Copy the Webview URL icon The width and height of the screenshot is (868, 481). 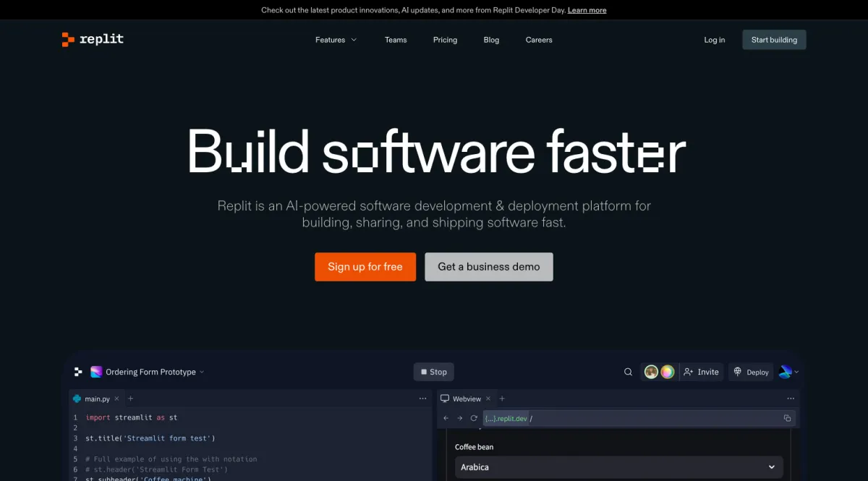pyautogui.click(x=787, y=418)
